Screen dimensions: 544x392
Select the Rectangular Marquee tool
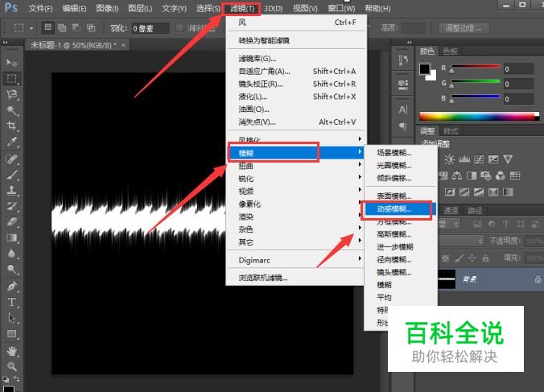click(x=11, y=79)
